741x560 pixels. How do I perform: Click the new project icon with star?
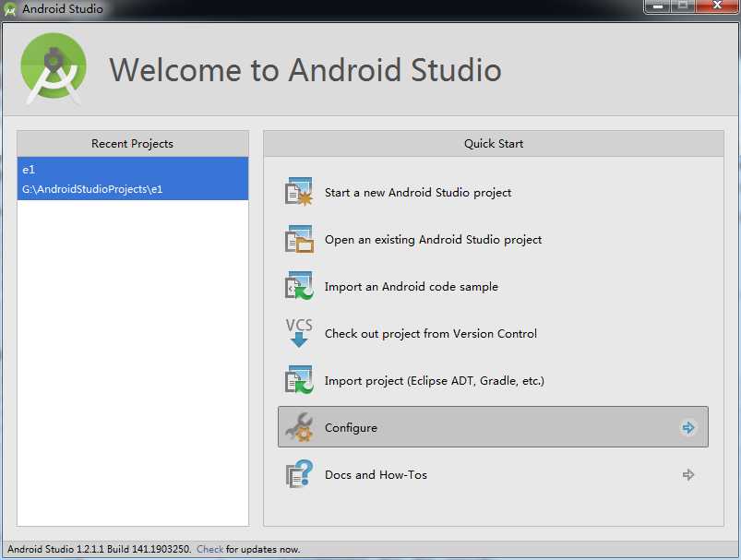pos(299,192)
